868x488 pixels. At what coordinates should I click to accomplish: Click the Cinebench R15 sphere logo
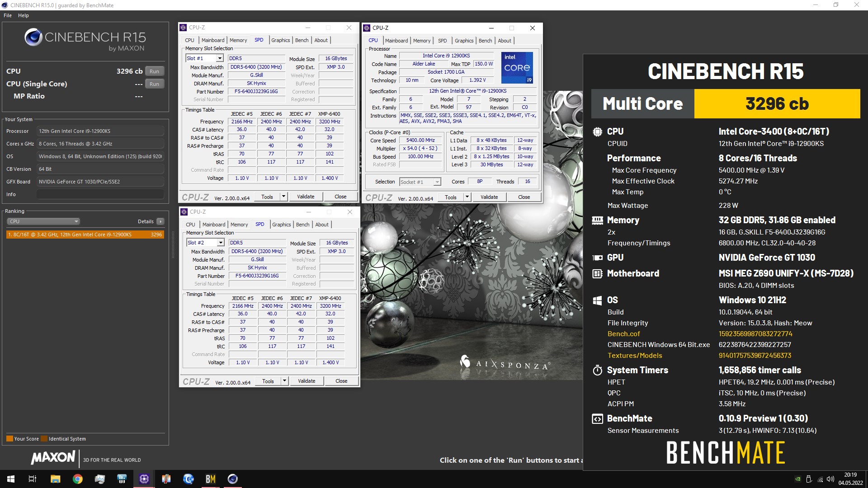pyautogui.click(x=33, y=37)
